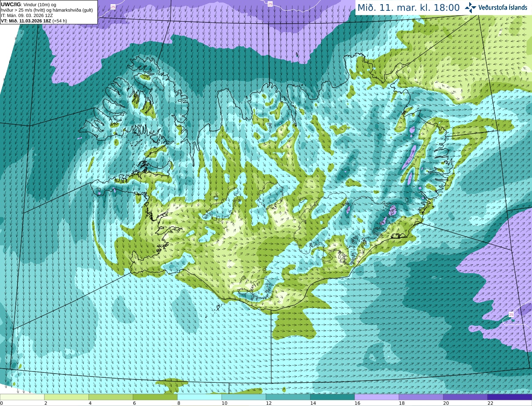Click the Veðurstofa Íslands name text
This screenshot has width=532, height=406.
pos(503,7)
